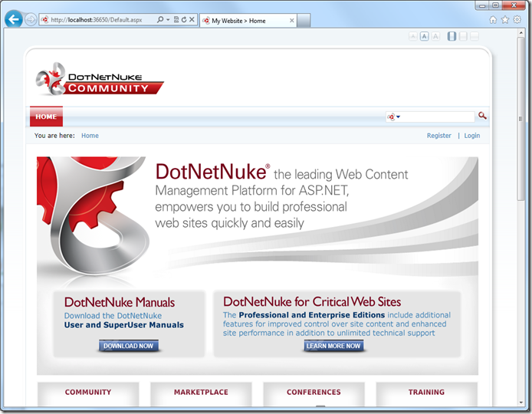The height and width of the screenshot is (414, 532).
Task: Close the My Website > Home tab
Action: [x=291, y=21]
